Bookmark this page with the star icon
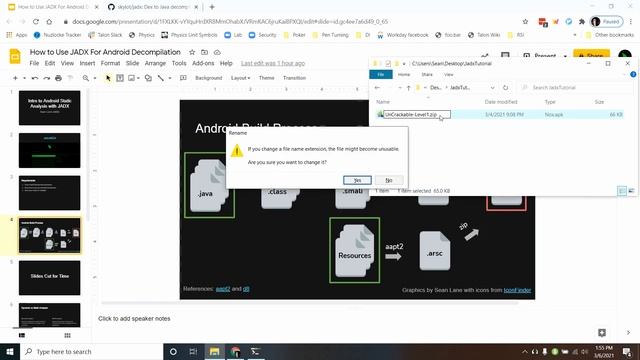640x360 pixels. click(x=525, y=22)
